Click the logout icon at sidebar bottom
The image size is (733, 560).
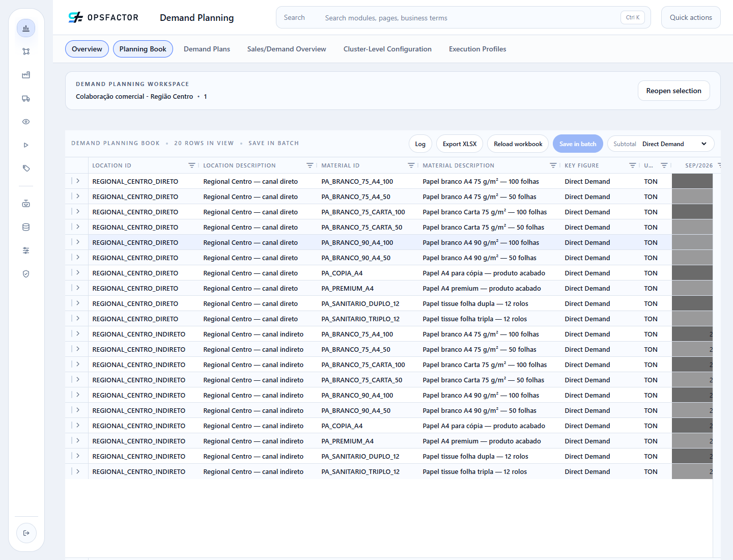[26, 533]
